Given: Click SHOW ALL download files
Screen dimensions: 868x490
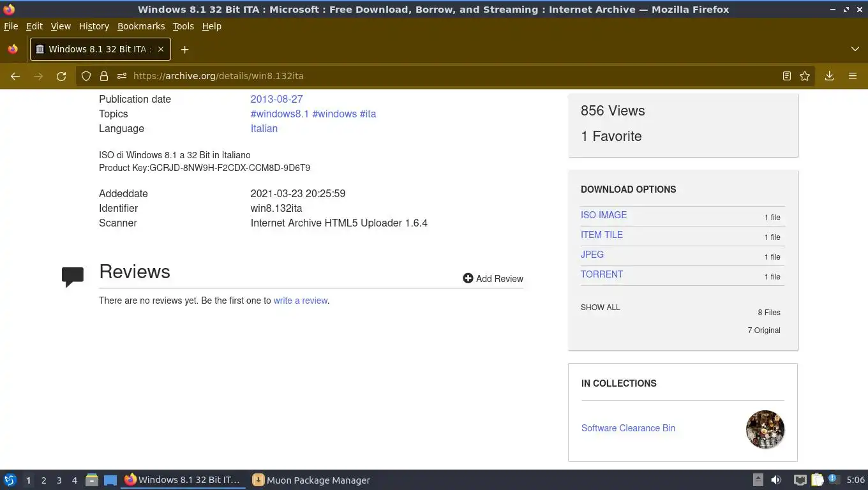Looking at the screenshot, I should point(601,308).
